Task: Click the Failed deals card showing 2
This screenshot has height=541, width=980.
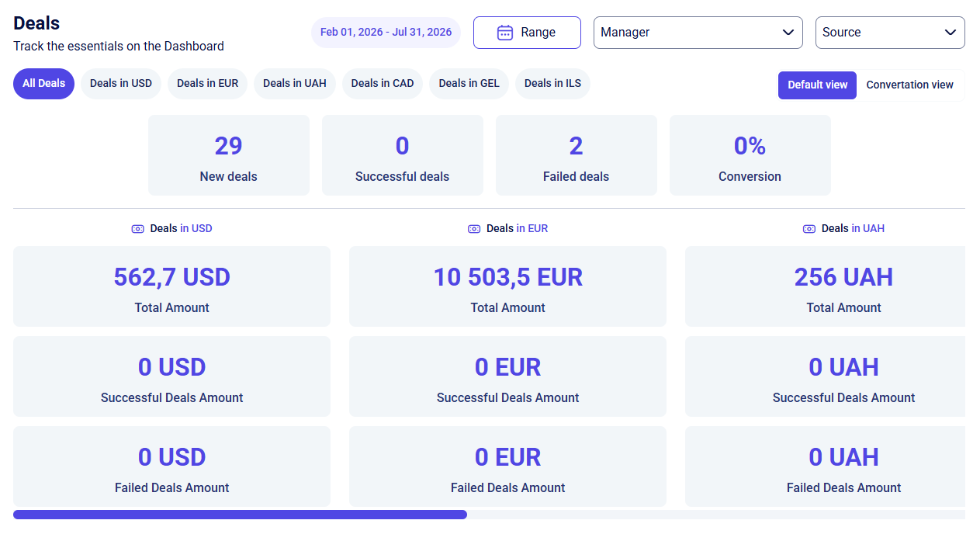Action: [x=577, y=155]
